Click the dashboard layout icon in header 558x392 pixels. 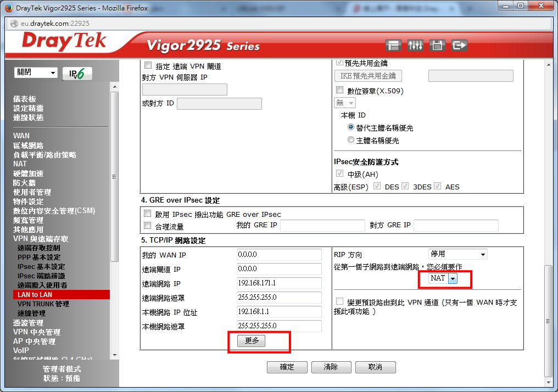pos(393,45)
